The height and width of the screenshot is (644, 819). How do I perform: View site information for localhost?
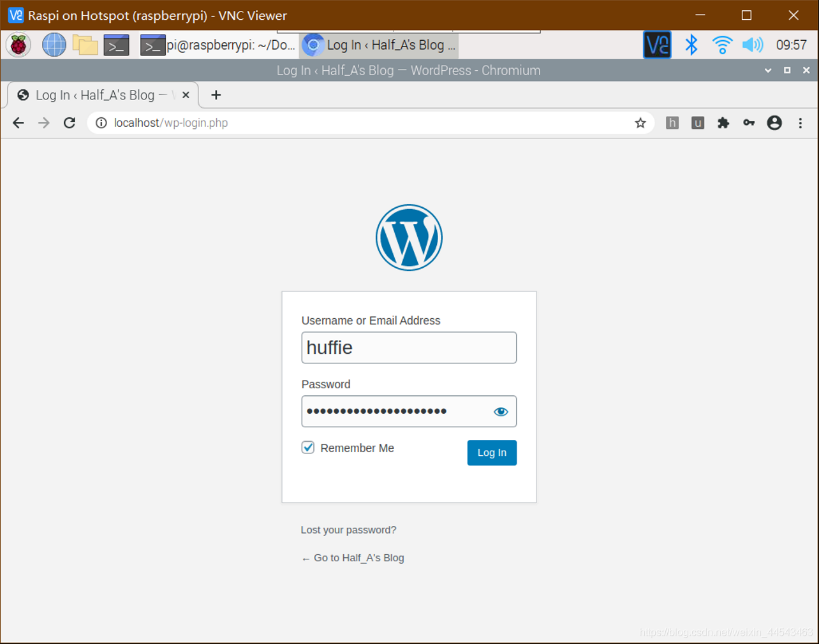click(x=101, y=123)
